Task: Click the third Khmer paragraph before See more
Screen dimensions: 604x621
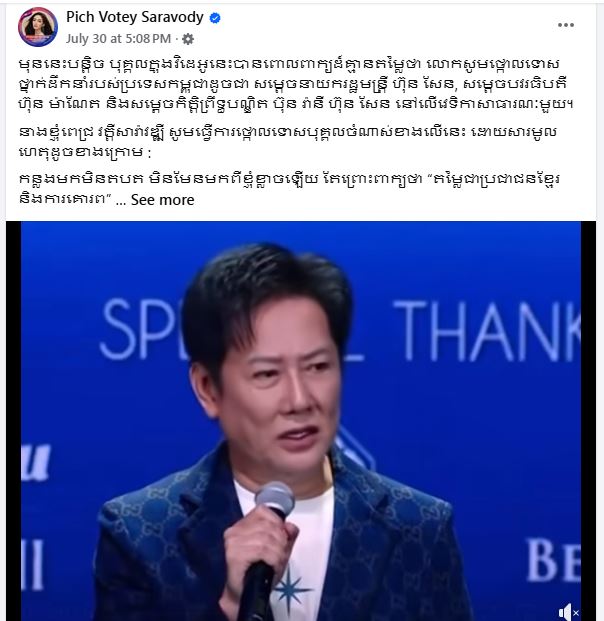Action: pyautogui.click(x=289, y=189)
